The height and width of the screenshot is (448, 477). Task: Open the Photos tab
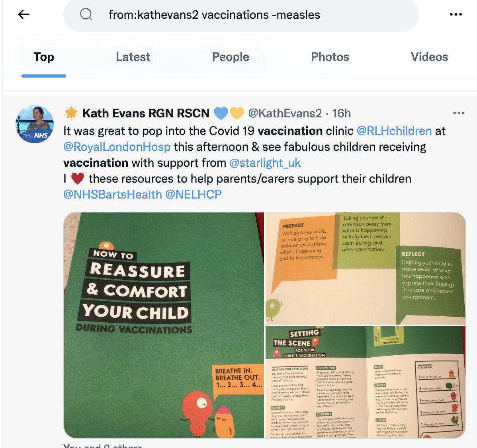[x=330, y=57]
